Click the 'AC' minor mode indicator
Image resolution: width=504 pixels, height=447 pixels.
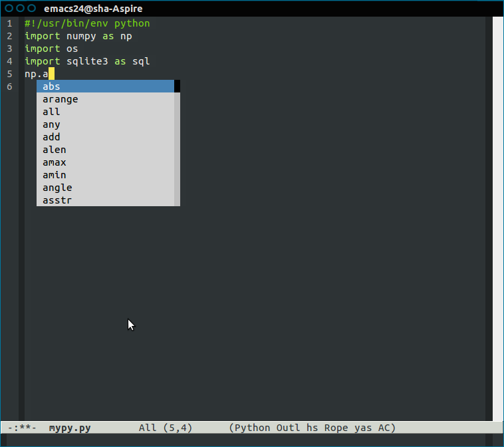pyautogui.click(x=384, y=428)
